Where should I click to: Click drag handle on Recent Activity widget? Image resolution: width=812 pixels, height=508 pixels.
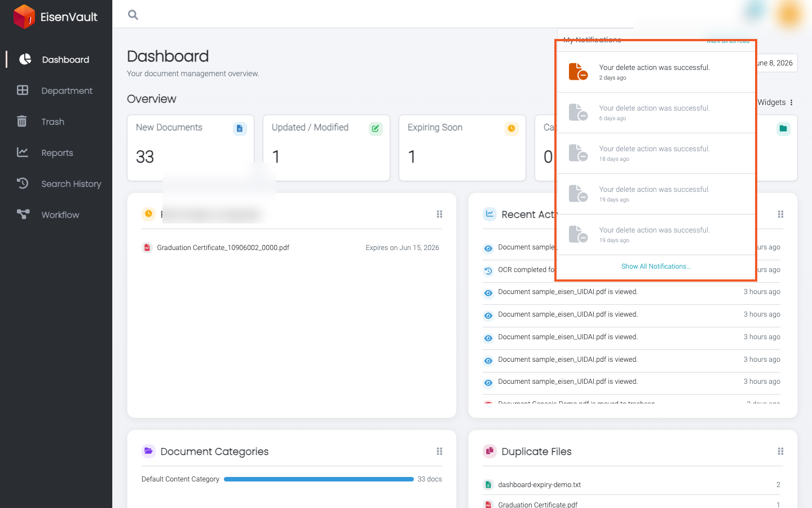pos(780,214)
